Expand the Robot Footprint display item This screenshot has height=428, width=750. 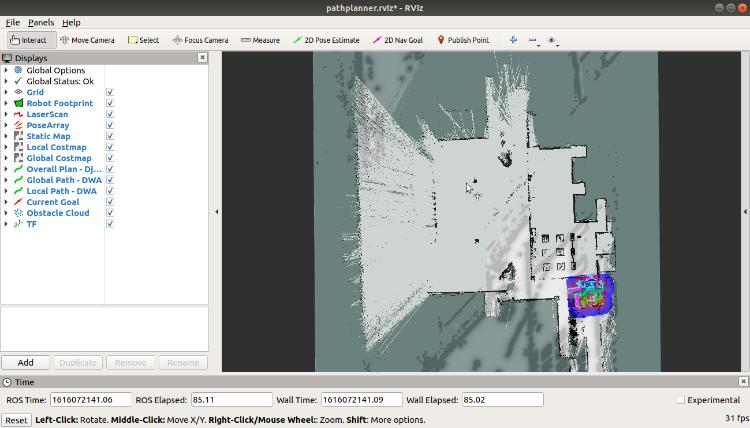pyautogui.click(x=6, y=103)
